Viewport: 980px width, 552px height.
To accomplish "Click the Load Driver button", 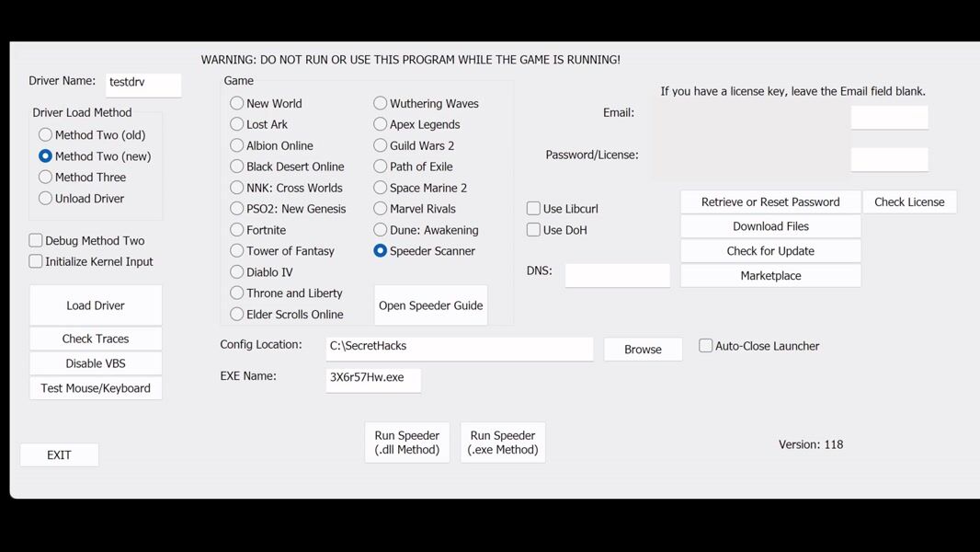I will coord(96,305).
